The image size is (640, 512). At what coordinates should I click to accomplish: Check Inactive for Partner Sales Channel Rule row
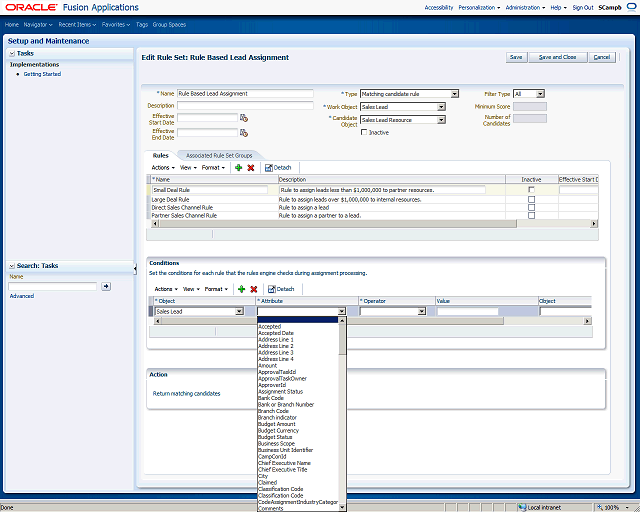tap(531, 215)
